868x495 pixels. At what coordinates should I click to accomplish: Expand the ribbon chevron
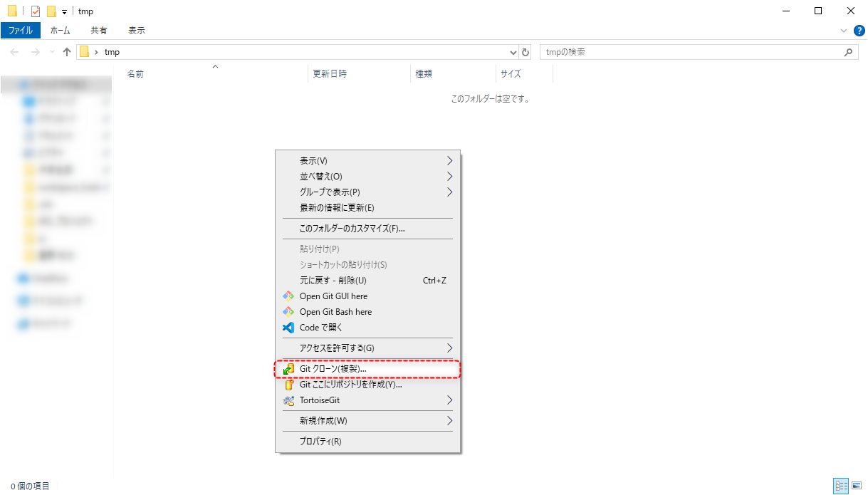(844, 31)
